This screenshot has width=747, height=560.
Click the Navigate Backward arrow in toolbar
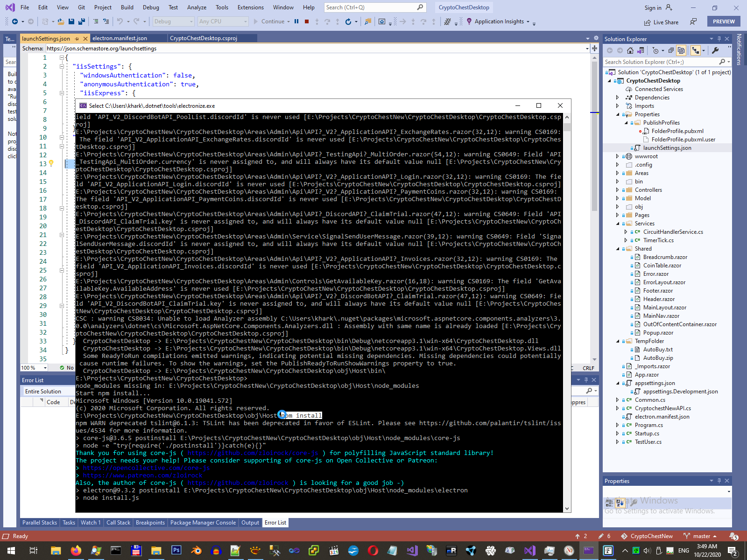tap(15, 21)
